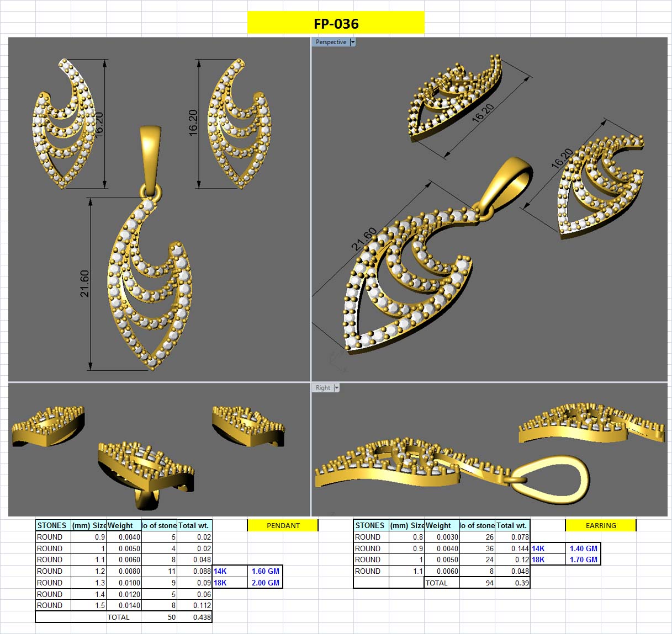
Task: Click the yellow PENDANT header cell
Action: click(283, 525)
